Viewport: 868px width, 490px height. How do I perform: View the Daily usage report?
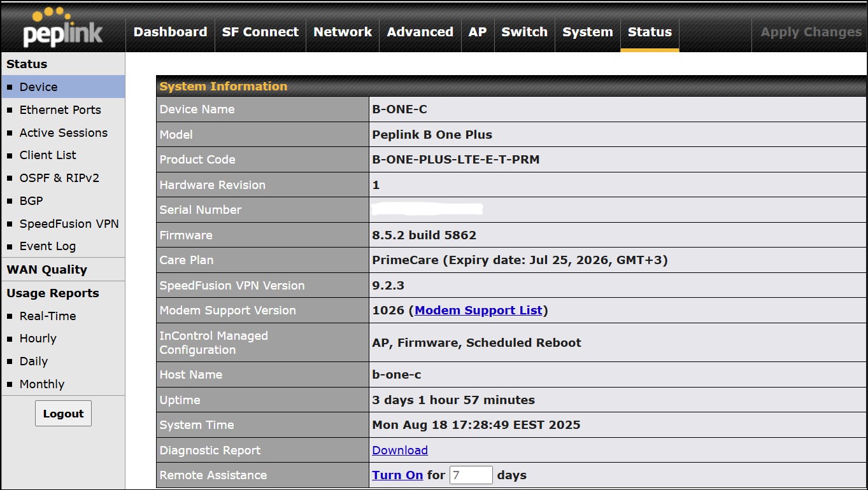tap(34, 361)
